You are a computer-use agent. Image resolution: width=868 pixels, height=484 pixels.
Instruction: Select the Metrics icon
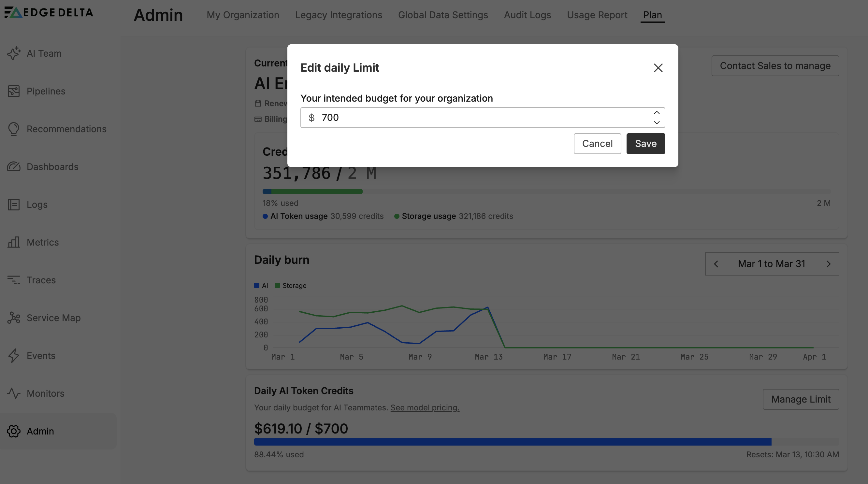(14, 242)
